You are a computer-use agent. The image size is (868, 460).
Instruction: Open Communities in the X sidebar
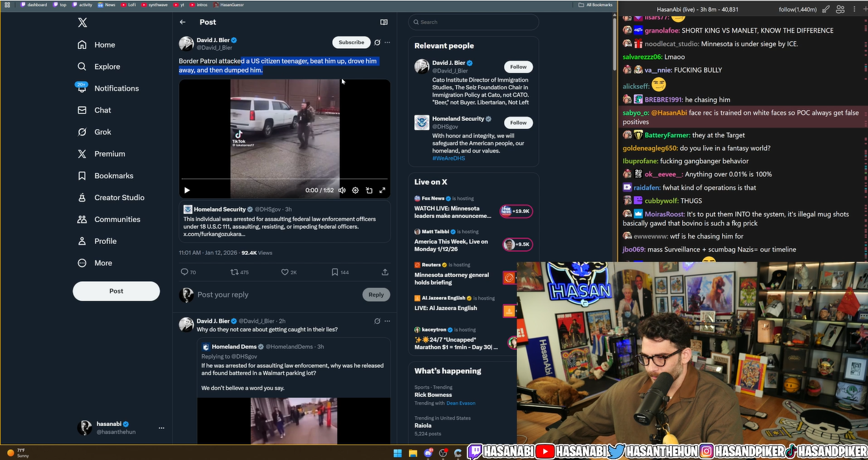(109, 219)
